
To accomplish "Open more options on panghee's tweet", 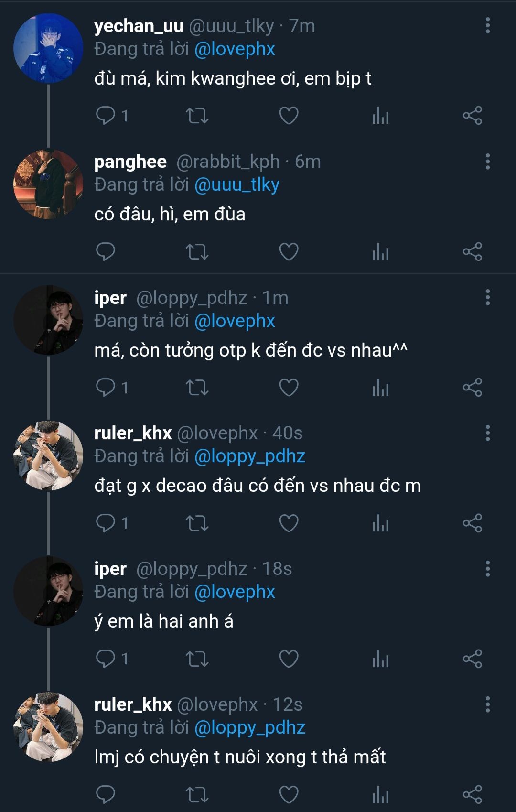I will click(x=487, y=162).
